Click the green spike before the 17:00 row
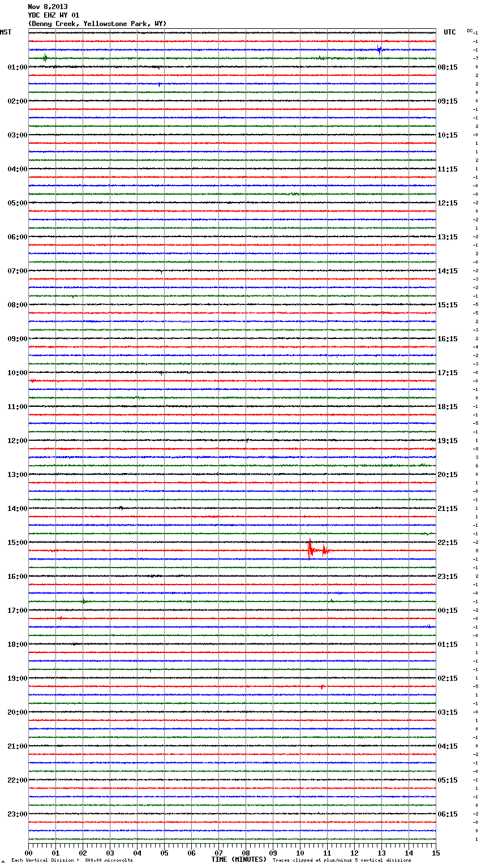Viewport: 481px width, 868px height. [84, 601]
